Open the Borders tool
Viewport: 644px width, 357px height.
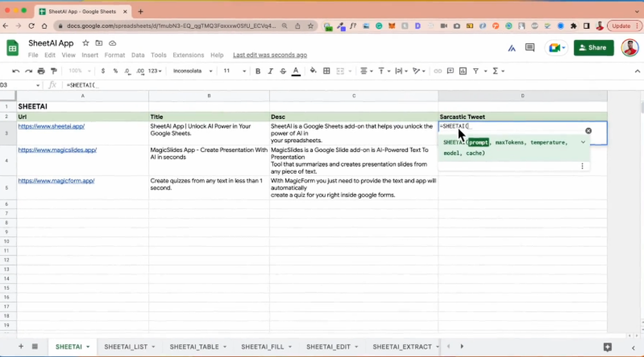coord(327,71)
